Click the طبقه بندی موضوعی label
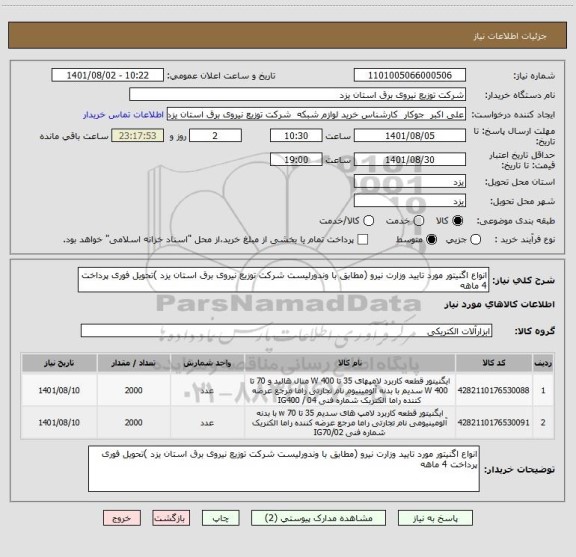 coord(516,221)
